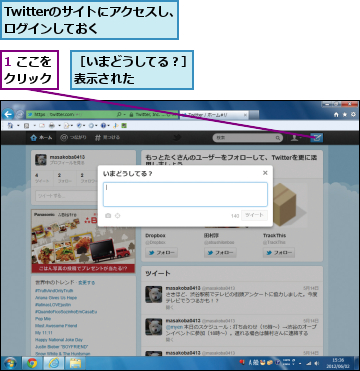Image resolution: width=360 pixels, height=371 pixels.
Task: Click the camera add photo icon
Action: point(108,216)
